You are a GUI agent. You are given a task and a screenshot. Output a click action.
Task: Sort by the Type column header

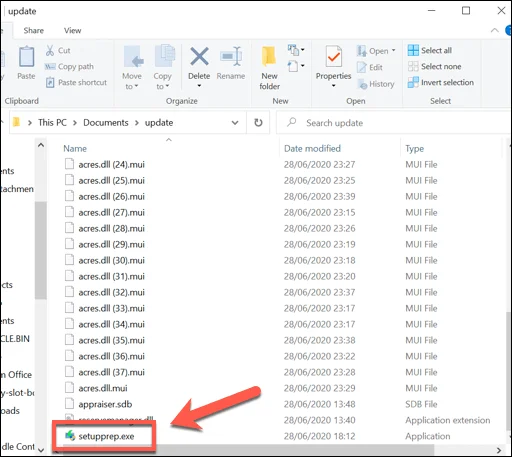click(x=415, y=148)
